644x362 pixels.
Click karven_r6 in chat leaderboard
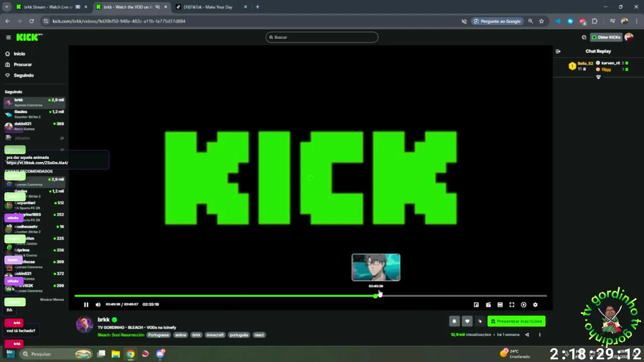click(610, 63)
